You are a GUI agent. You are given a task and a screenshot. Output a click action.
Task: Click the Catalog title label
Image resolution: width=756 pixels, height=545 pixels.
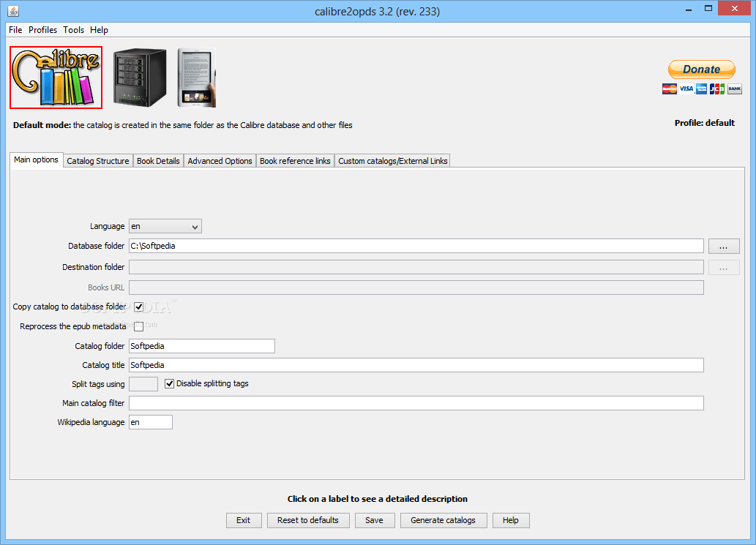click(103, 365)
